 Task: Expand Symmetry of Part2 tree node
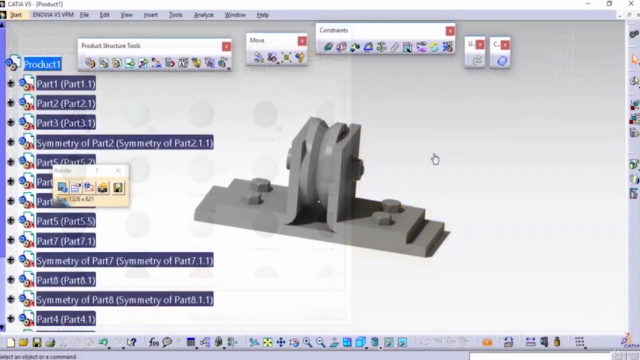[11, 142]
